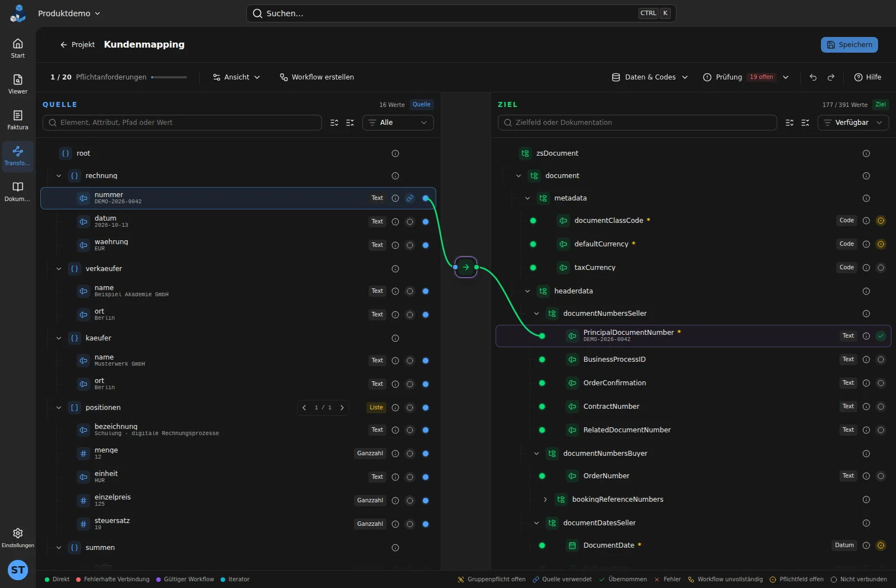Image resolution: width=896 pixels, height=588 pixels.
Task: Expand the bookingReferenceNumbers node
Action: (545, 500)
